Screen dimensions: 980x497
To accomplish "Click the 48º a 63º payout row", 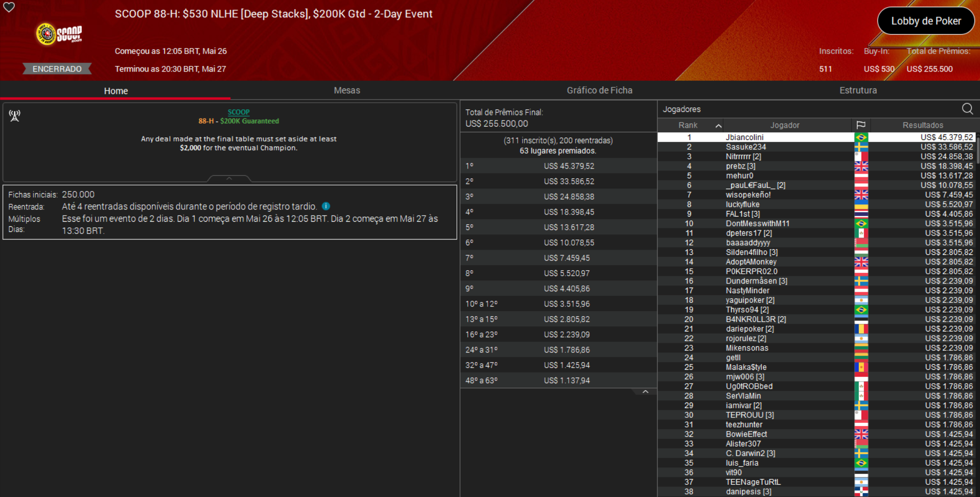I will 558,381.
